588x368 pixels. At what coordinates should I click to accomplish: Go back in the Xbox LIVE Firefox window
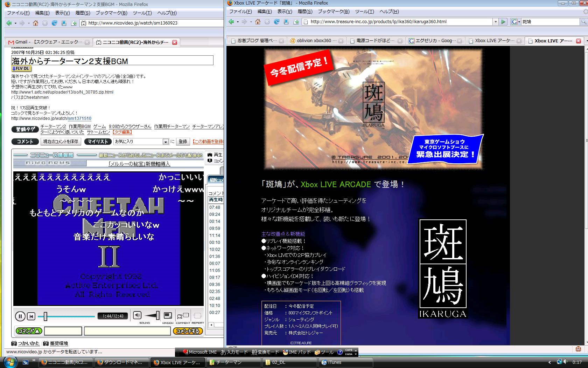click(x=231, y=22)
